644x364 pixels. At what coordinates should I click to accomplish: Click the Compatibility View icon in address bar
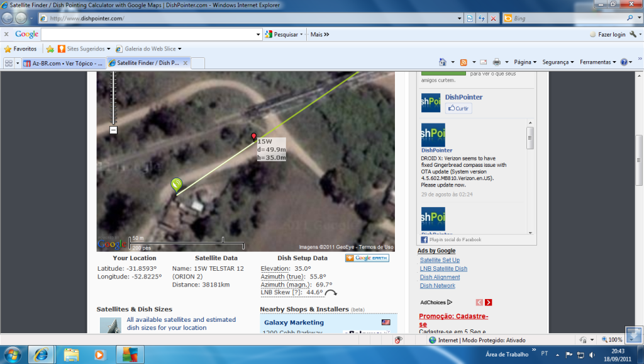470,18
